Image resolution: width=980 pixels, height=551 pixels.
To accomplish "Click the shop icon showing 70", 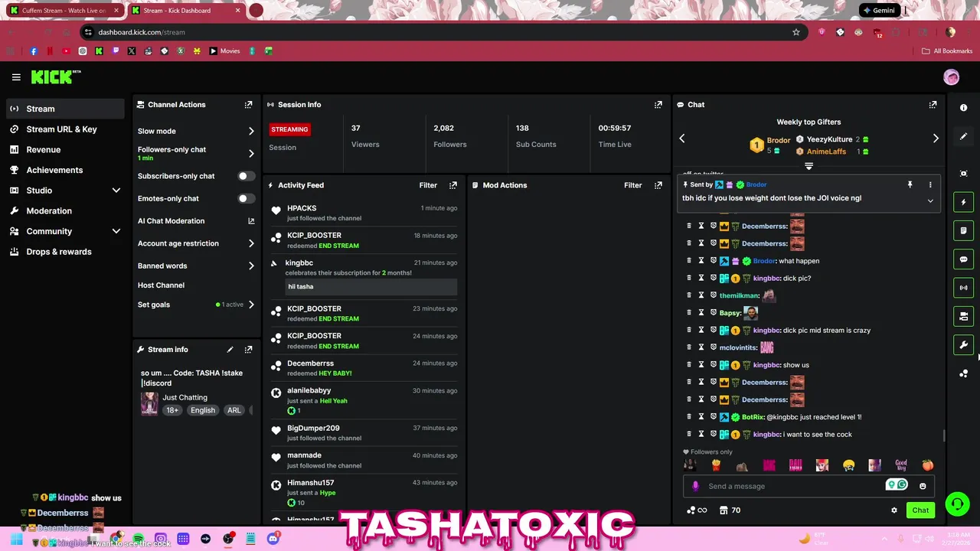I will click(730, 510).
